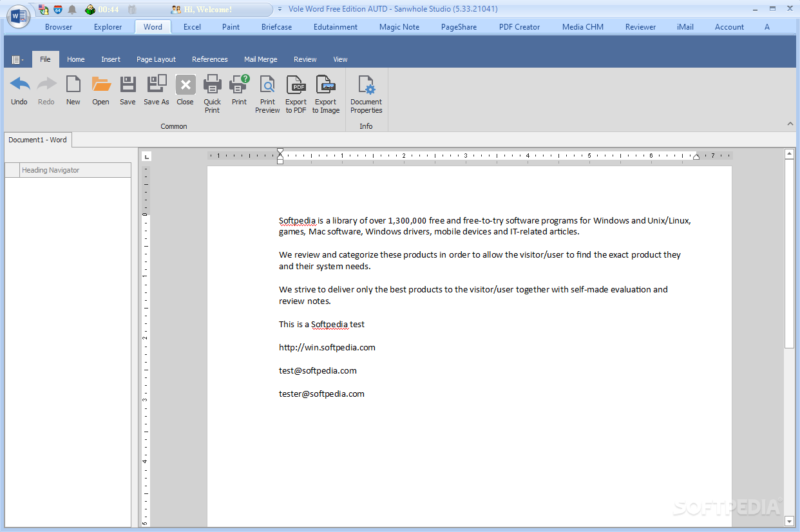The height and width of the screenshot is (532, 800).
Task: Click the tester@softpedia.com text
Action: click(x=321, y=394)
